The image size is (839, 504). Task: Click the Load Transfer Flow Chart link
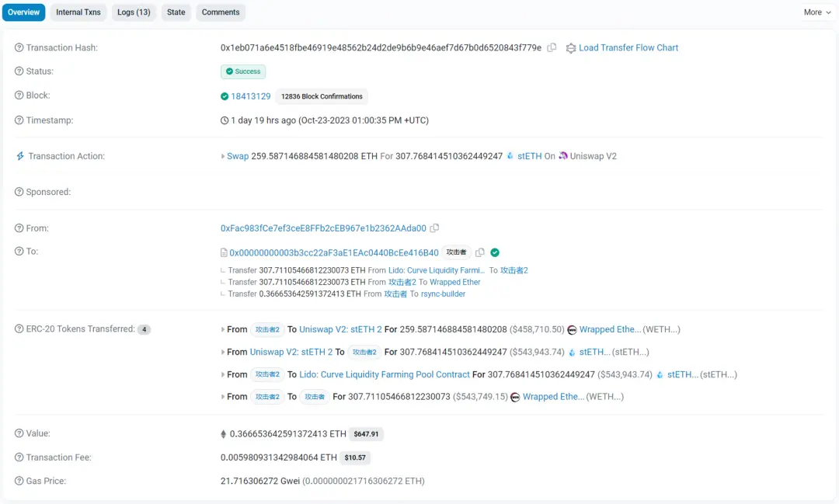point(628,47)
